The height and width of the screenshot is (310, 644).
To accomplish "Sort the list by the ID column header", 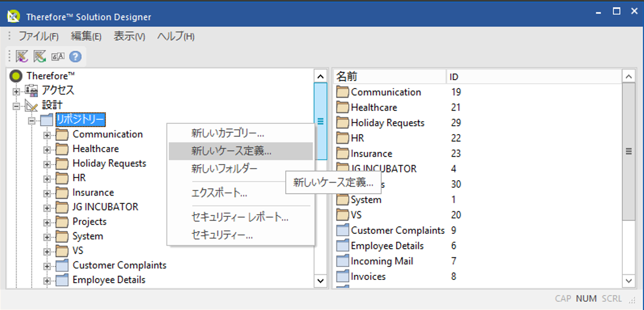I will 533,77.
